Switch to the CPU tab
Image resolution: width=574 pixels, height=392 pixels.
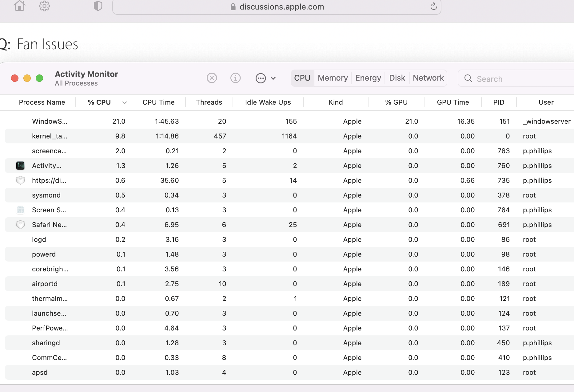coord(302,78)
